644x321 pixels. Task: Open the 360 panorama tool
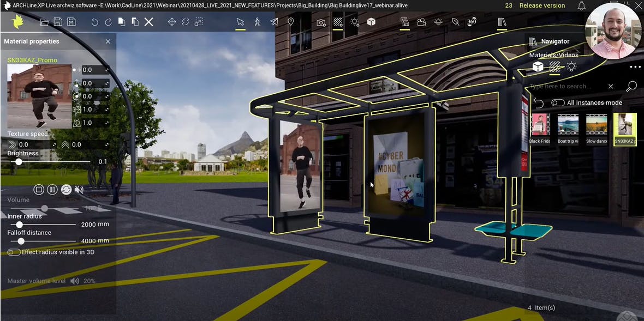point(472,22)
